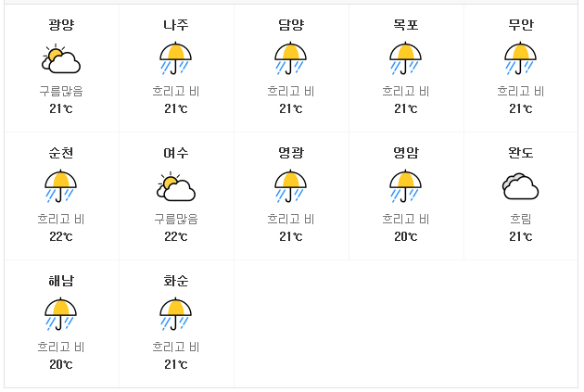
Task: Click the rain umbrella icon for 영암
Action: (406, 186)
